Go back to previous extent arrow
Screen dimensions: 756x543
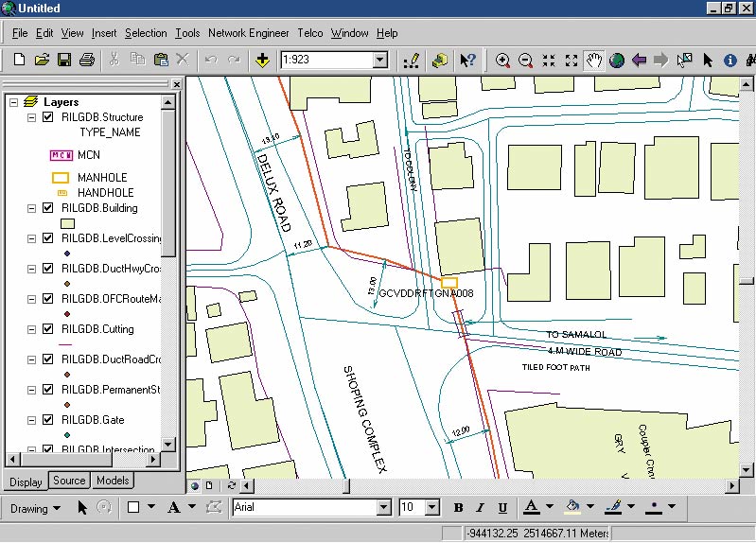639,61
